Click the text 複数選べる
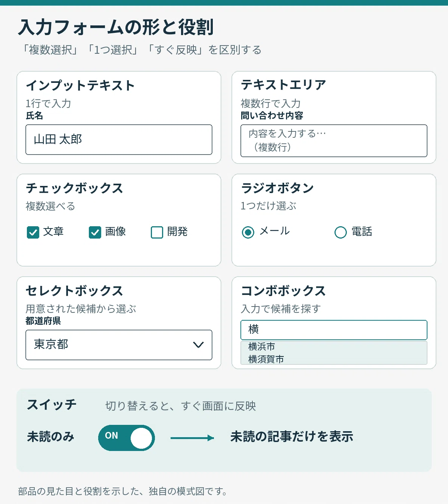 pos(50,206)
